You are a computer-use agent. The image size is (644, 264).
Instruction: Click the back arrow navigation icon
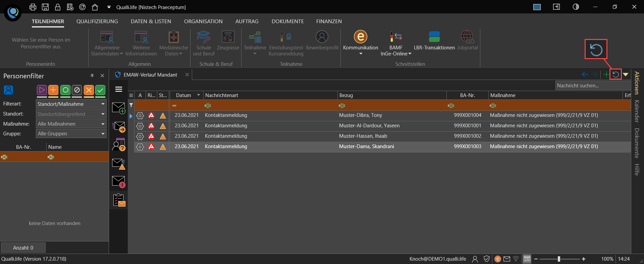[585, 75]
